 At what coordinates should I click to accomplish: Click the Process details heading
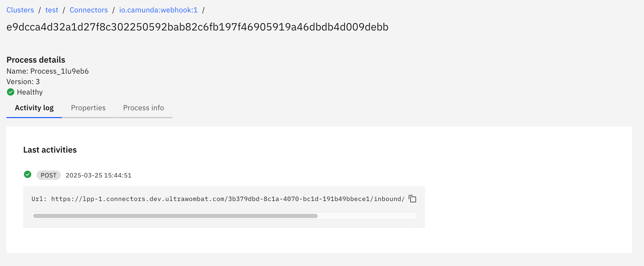click(36, 60)
